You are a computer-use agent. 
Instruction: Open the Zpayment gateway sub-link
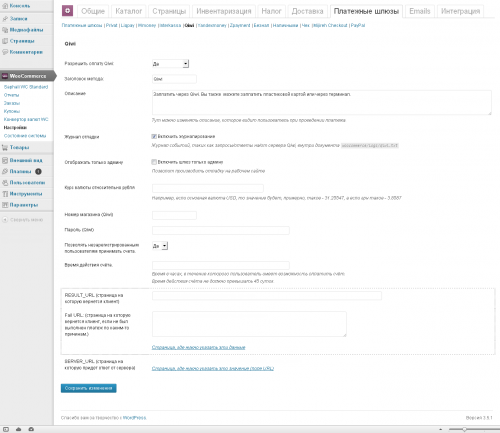(x=240, y=25)
